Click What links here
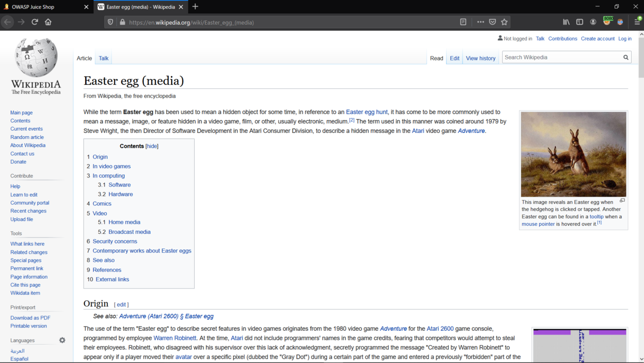 pyautogui.click(x=27, y=244)
